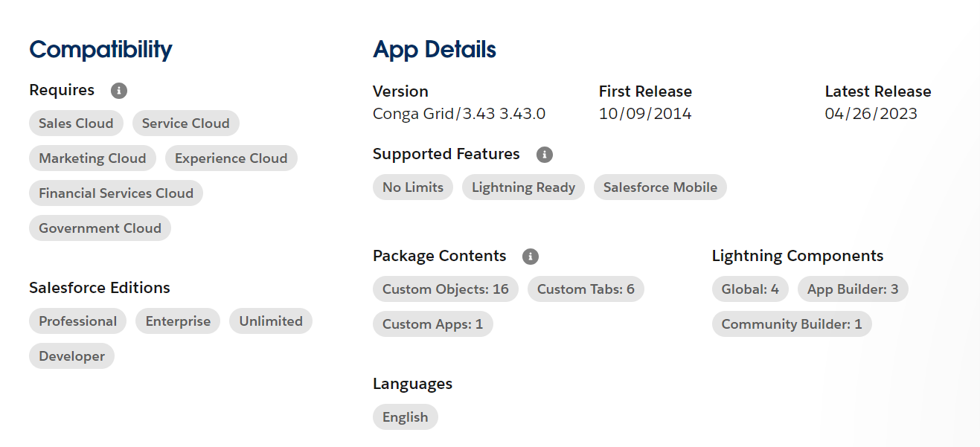Viewport: 980px width, 447px height.
Task: Open the App Details section heading
Action: click(434, 50)
